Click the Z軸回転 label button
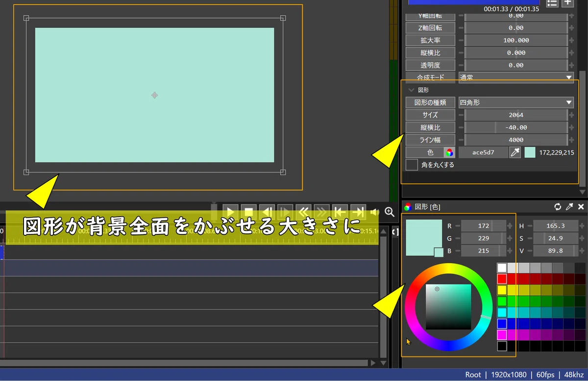 tap(430, 28)
